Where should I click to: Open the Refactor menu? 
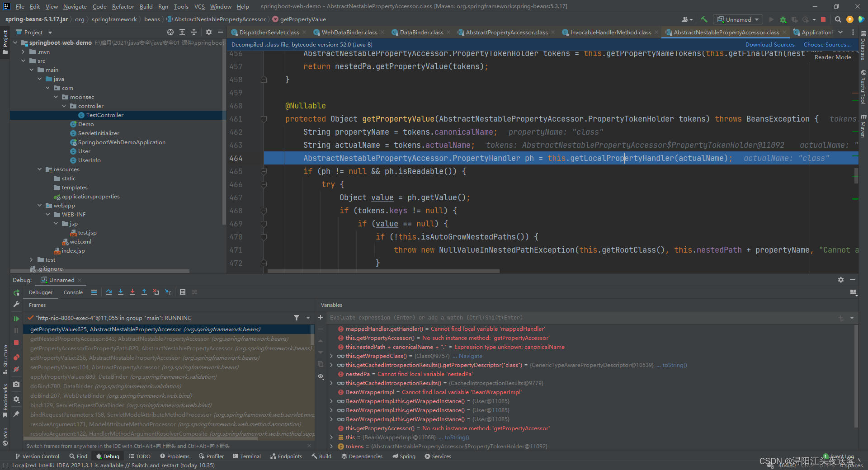123,6
